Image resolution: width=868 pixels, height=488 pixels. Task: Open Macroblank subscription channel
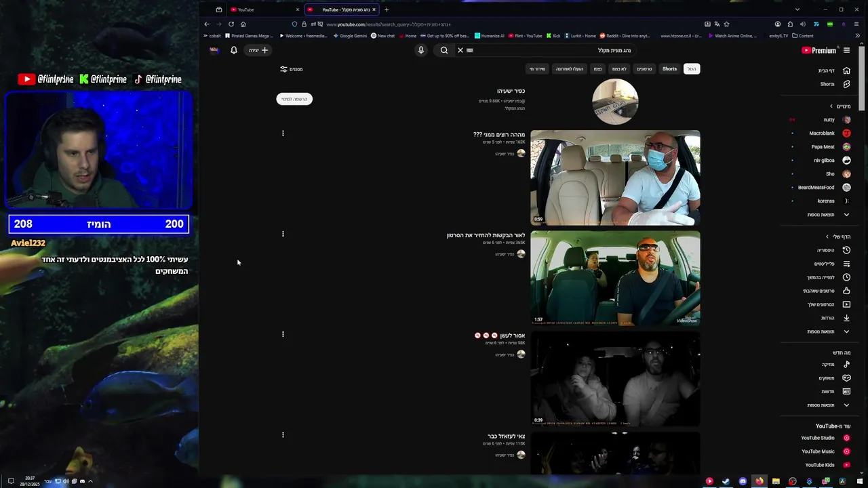point(829,134)
